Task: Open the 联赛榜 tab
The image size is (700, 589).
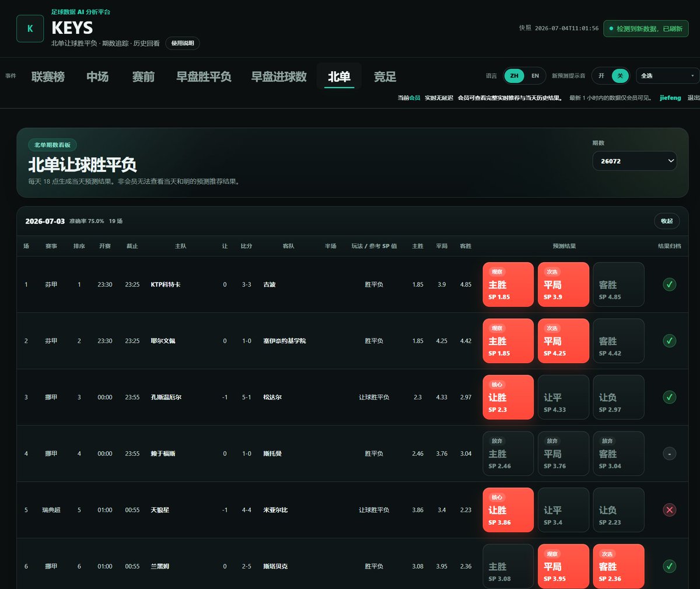Action: point(48,76)
